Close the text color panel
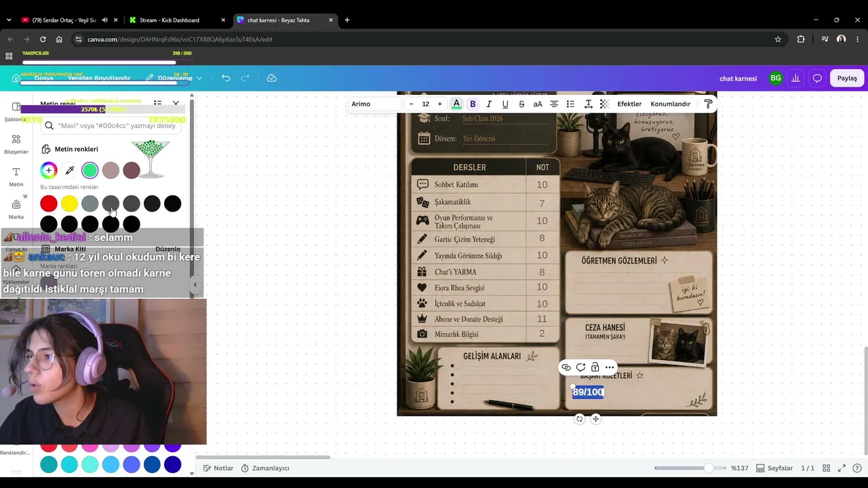 (x=176, y=103)
